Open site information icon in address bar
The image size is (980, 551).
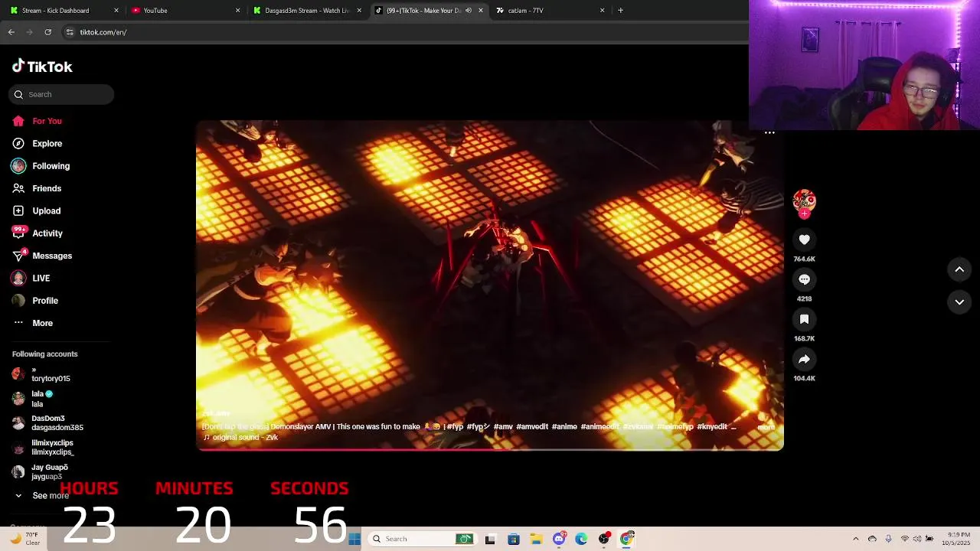pos(70,32)
